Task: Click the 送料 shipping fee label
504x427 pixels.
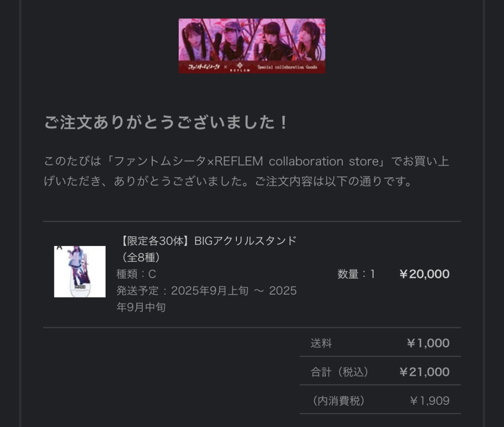Action: tap(321, 343)
